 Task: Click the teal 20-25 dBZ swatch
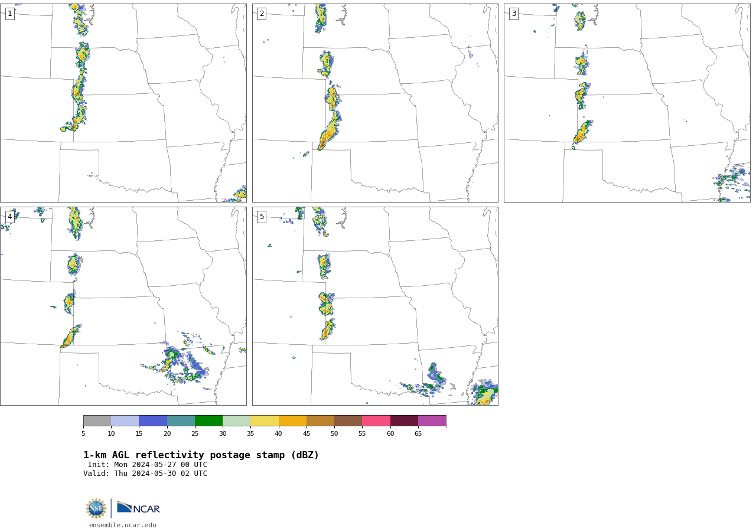(x=181, y=420)
